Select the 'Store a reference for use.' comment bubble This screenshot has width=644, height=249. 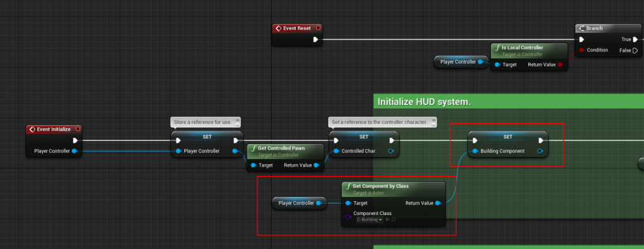[206, 122]
